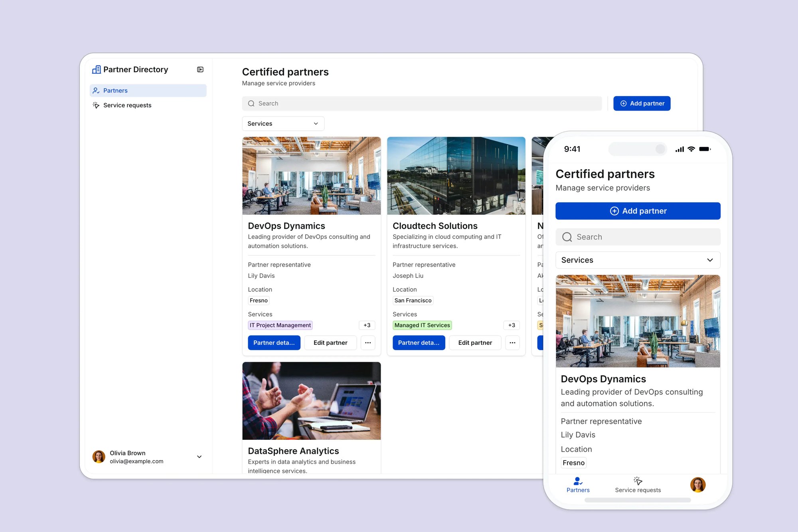Tap the mobile Add partner button
Image resolution: width=798 pixels, height=532 pixels.
click(x=638, y=211)
